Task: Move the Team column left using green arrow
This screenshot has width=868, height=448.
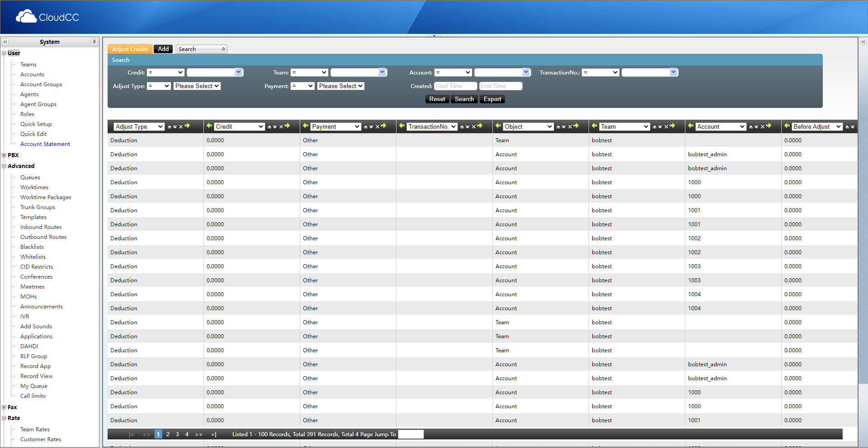Action: tap(594, 127)
